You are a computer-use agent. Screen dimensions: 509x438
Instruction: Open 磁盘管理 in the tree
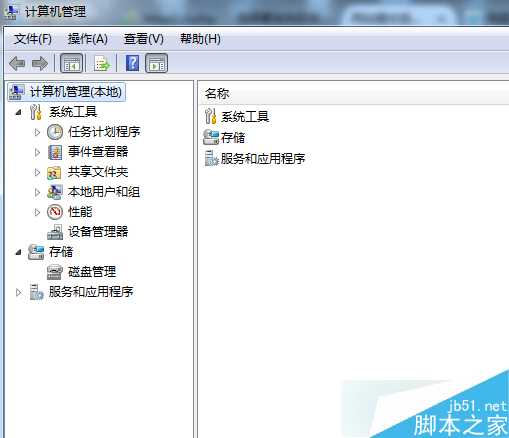coord(92,272)
